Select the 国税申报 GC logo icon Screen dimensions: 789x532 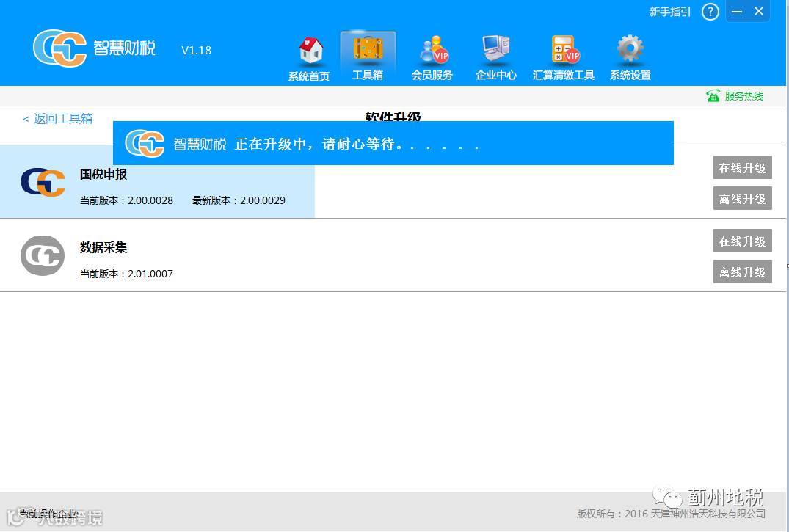43,182
